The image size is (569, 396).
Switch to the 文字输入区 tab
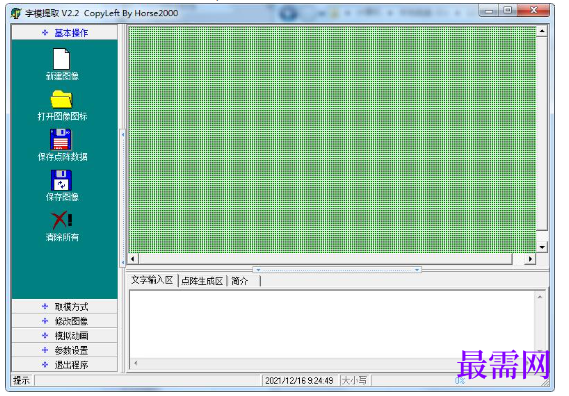(x=152, y=280)
